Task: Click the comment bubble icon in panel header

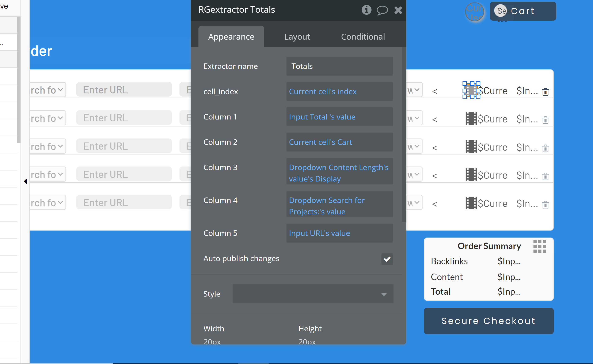Action: click(382, 10)
